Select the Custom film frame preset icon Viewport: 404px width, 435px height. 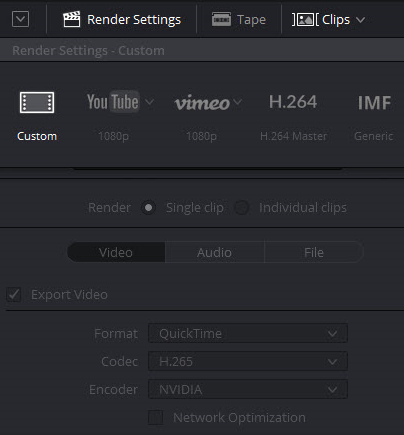(x=37, y=102)
